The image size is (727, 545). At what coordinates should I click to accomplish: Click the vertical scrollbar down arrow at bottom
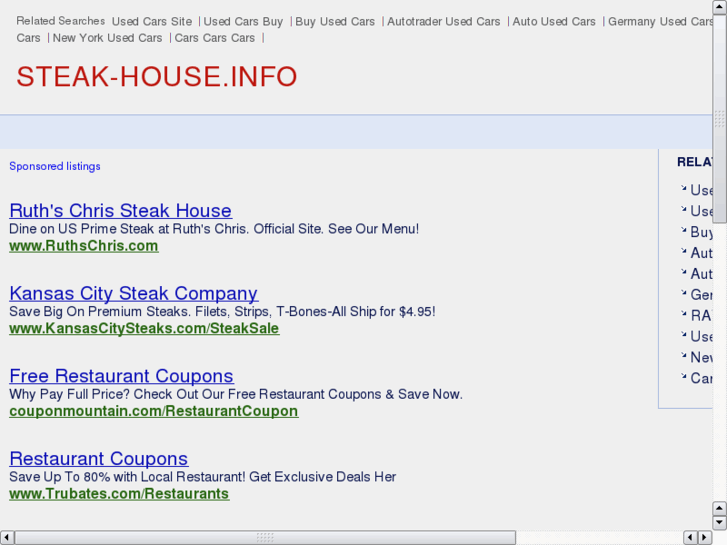(720, 523)
